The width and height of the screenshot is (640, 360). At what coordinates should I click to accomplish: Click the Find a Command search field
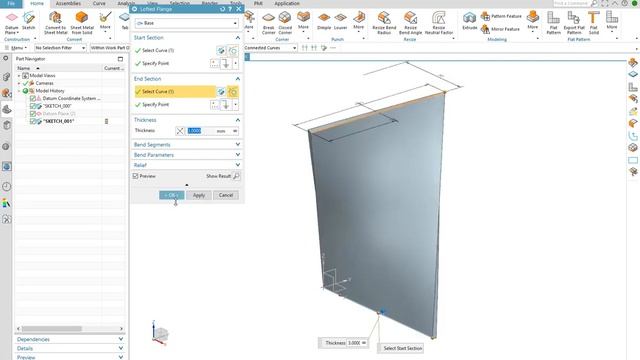pyautogui.click(x=571, y=3)
